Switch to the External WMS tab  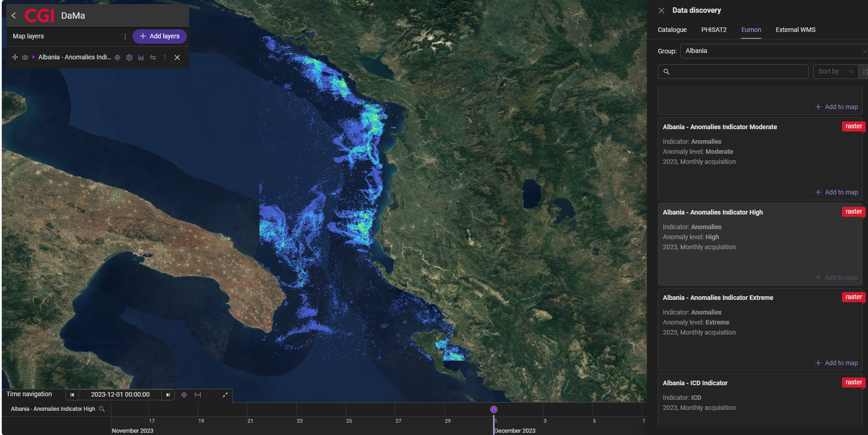[795, 30]
